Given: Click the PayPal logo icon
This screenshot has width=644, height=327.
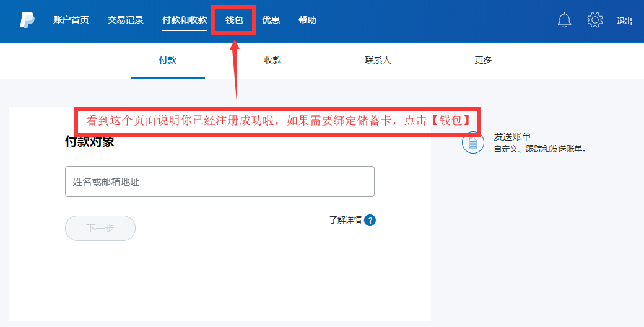Looking at the screenshot, I should click(x=27, y=20).
